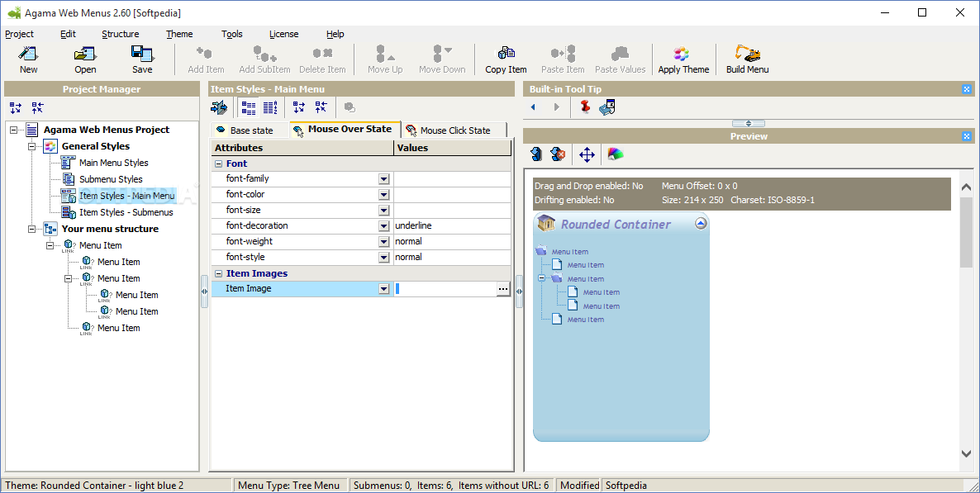Click the Delete Item toolbar icon
The image size is (980, 493).
tap(322, 54)
